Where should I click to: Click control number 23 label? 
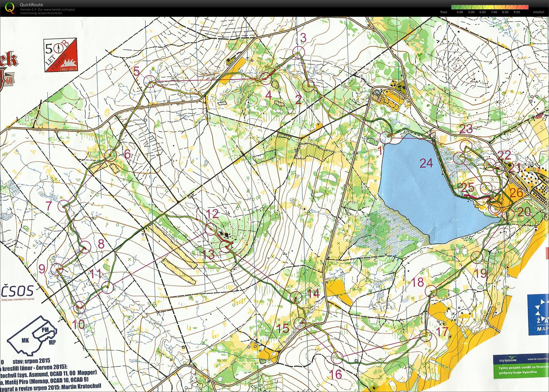click(x=466, y=129)
